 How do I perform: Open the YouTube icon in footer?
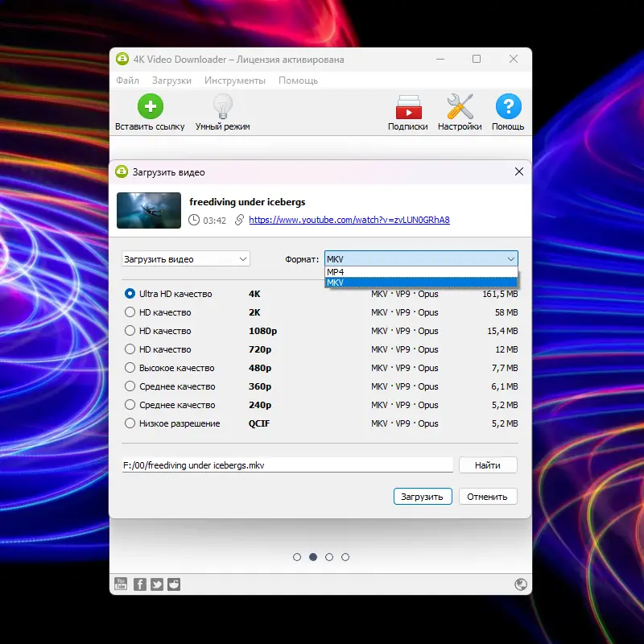pyautogui.click(x=121, y=584)
